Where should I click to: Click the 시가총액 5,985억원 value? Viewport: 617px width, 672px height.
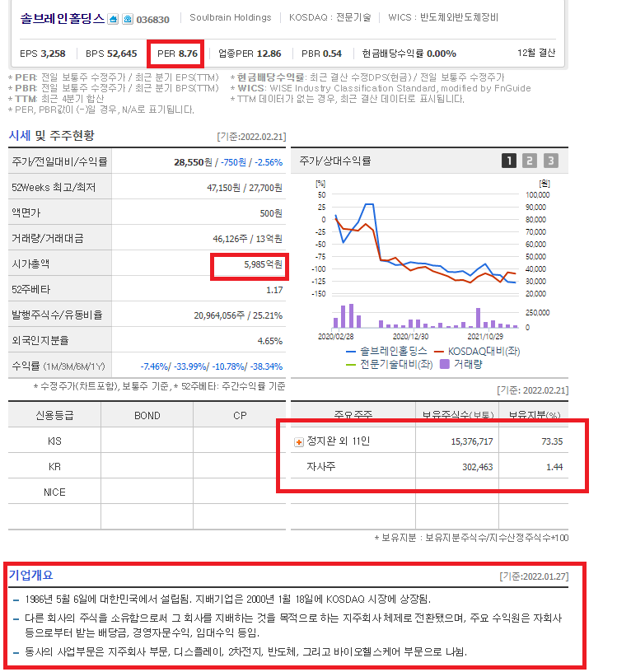(264, 264)
